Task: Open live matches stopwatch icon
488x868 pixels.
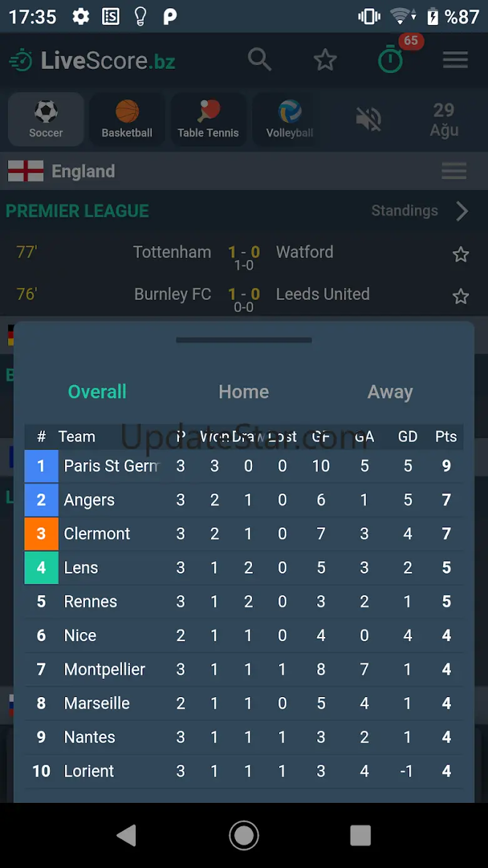Action: pos(391,60)
